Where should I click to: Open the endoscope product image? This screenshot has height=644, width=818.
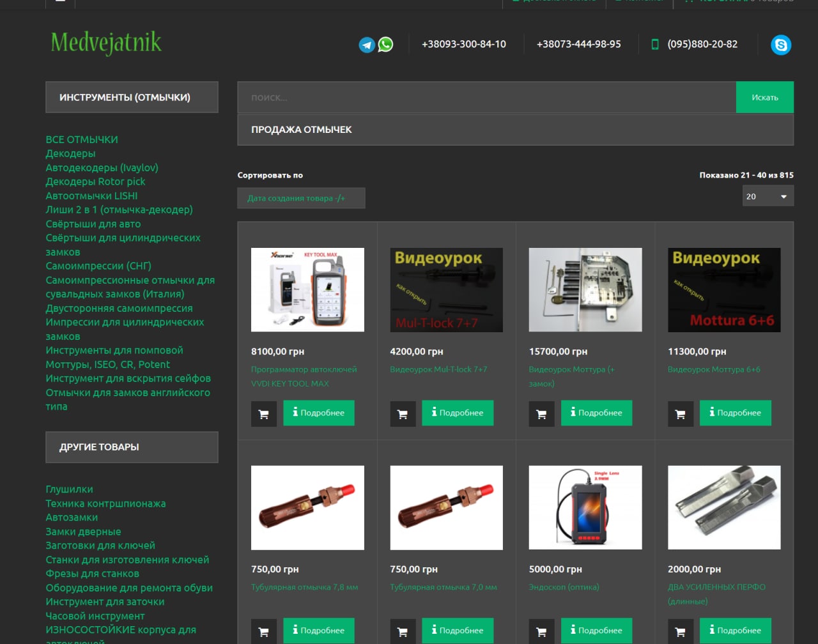point(585,507)
